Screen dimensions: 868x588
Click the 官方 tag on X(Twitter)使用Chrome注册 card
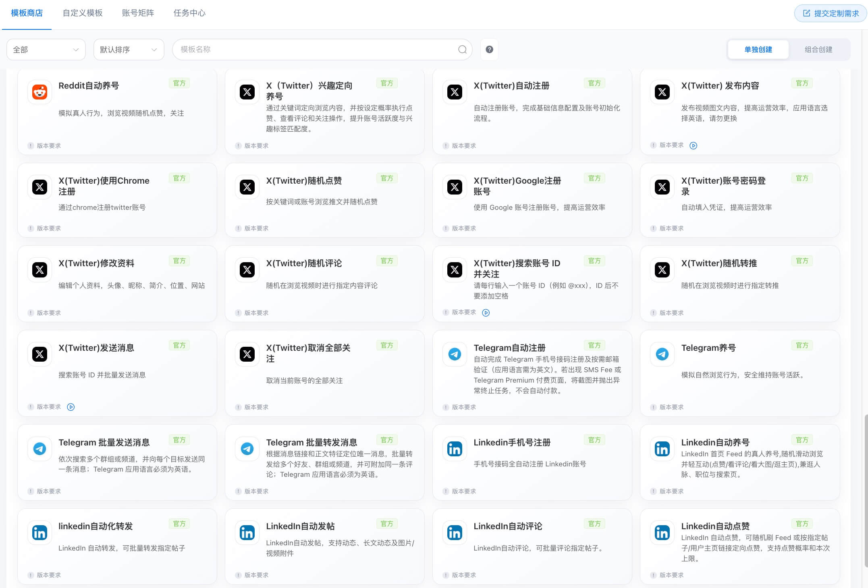pyautogui.click(x=179, y=178)
